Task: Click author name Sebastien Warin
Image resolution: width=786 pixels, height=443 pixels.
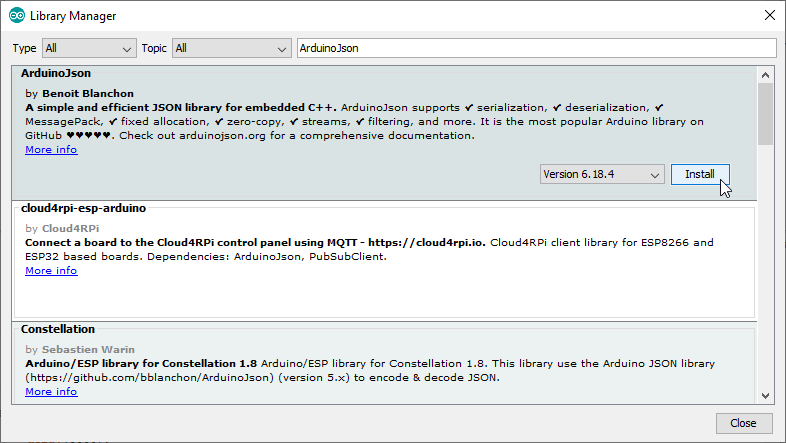Action: click(88, 350)
